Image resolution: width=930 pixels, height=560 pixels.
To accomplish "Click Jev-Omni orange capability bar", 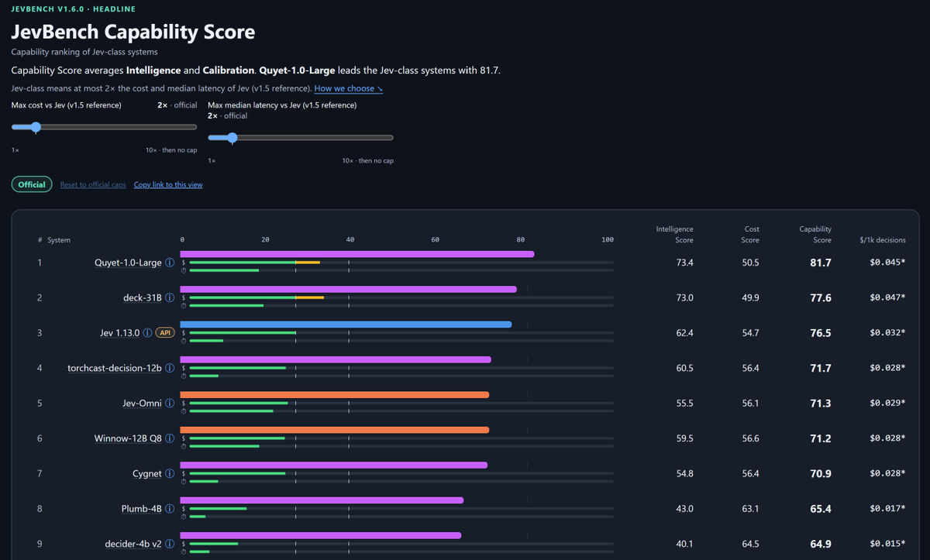I will [335, 395].
